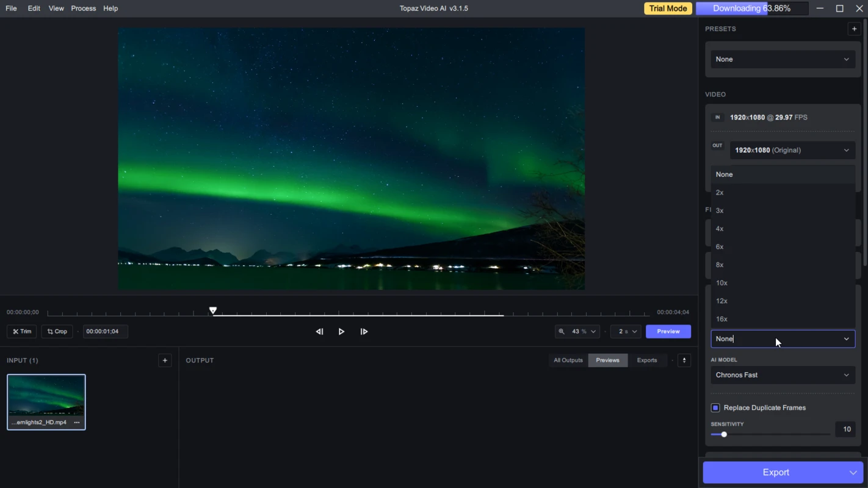This screenshot has height=488, width=868.
Task: Expand the output resolution dropdown
Action: (792, 150)
